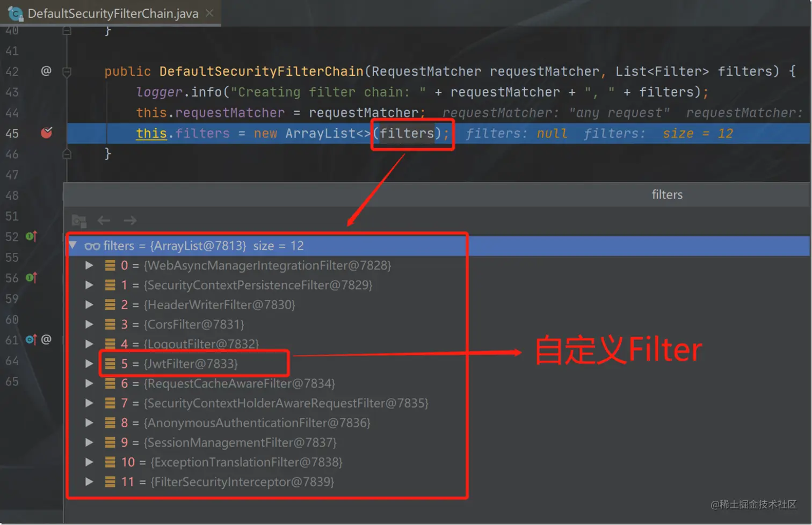This screenshot has width=812, height=525.
Task: Select row LogoutFilter@7832
Action: 437,344
